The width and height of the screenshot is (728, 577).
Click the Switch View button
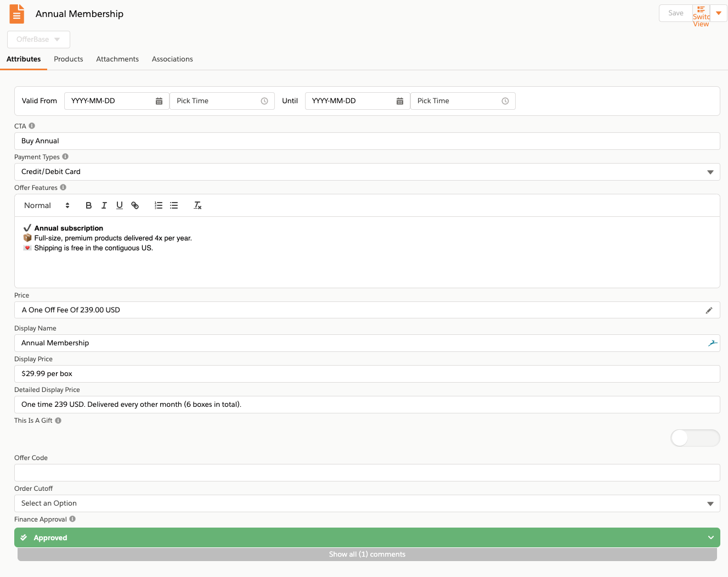click(x=702, y=13)
